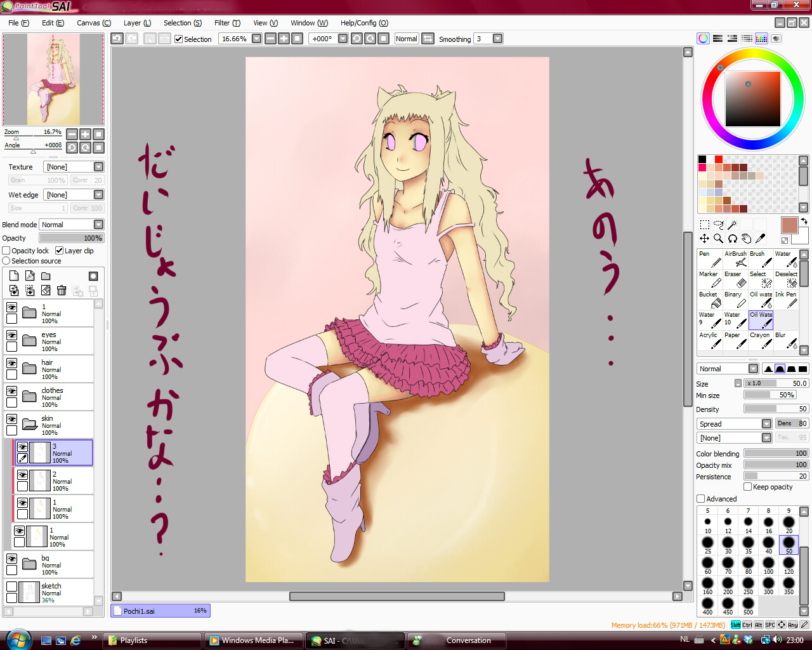Open the Filter menu
This screenshot has width=812, height=650.
click(227, 23)
